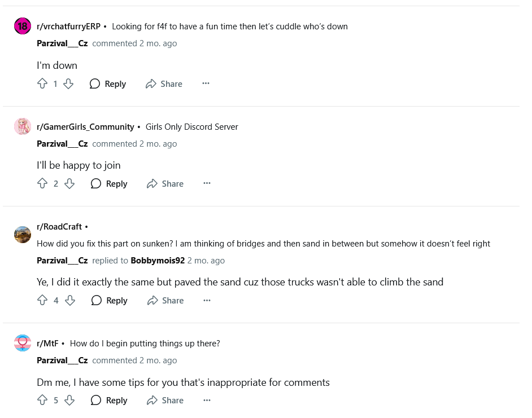Upvote the "I'm down" comment

42,83
